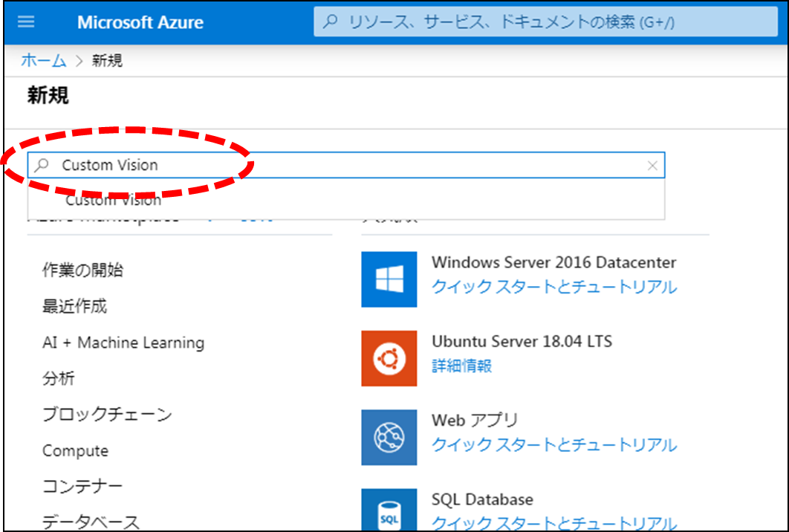Select the Compute category
The width and height of the screenshot is (789, 532).
[x=75, y=450]
